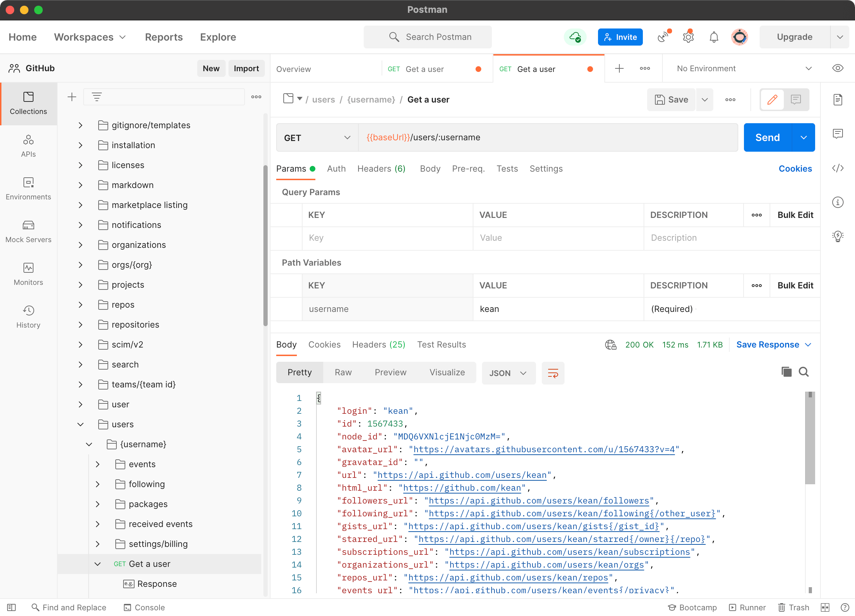Screen dimensions: 855x616
Task: Switch to comment mode icon
Action: pyautogui.click(x=796, y=100)
